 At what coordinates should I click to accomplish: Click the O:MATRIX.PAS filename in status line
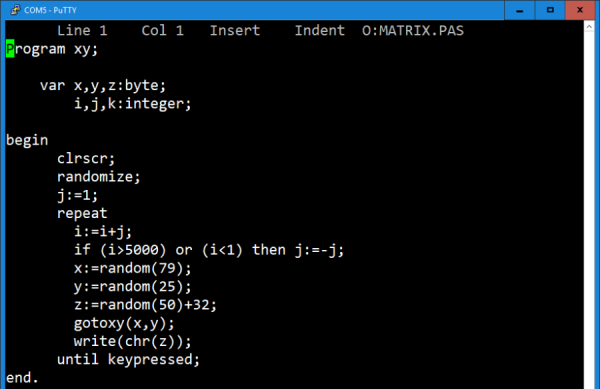tap(413, 31)
